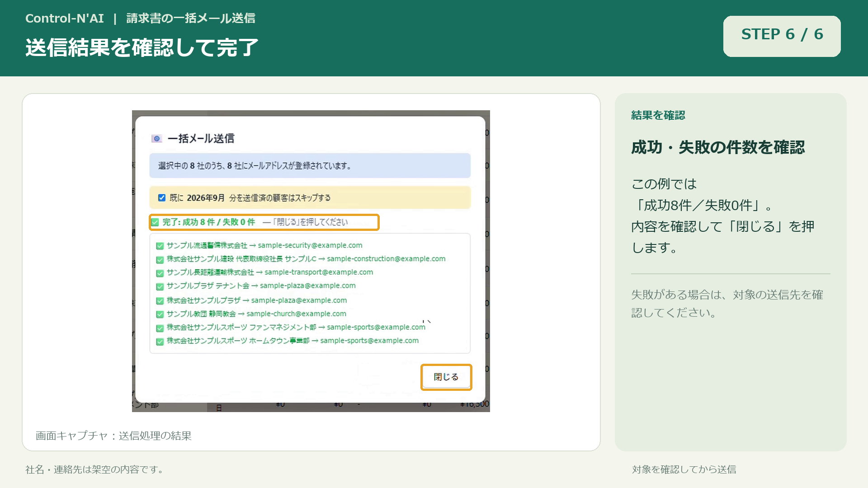Click checkmark for sample-transport@example.com row

tap(160, 273)
